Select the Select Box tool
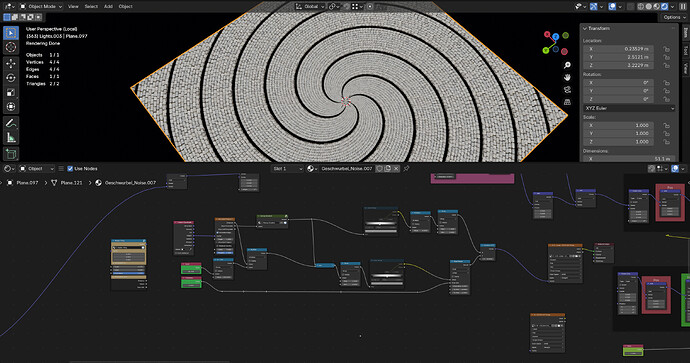The image size is (690, 363). (11, 33)
